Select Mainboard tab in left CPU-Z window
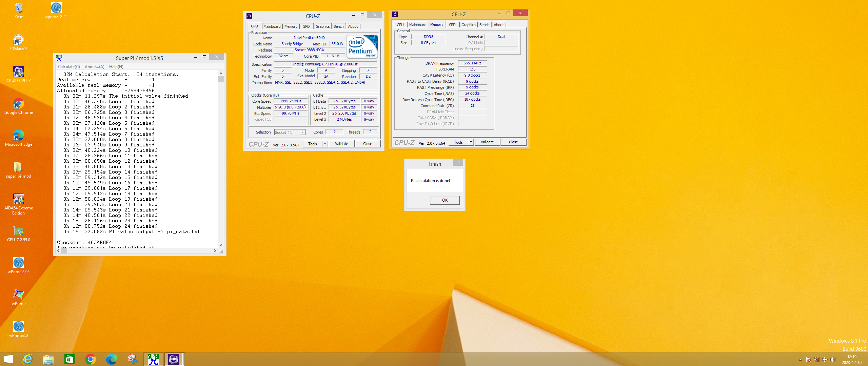This screenshot has height=366, width=868. [x=272, y=26]
